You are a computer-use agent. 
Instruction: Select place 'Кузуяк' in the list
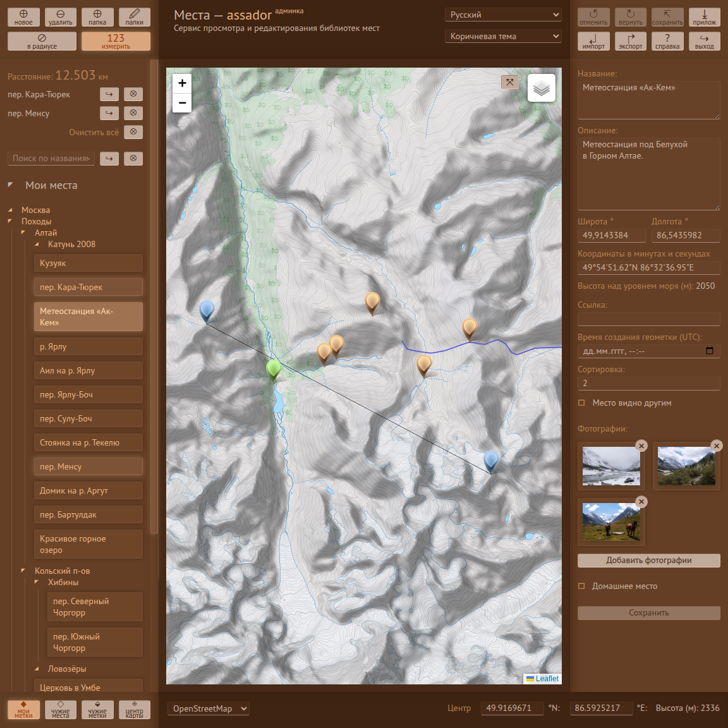click(88, 263)
